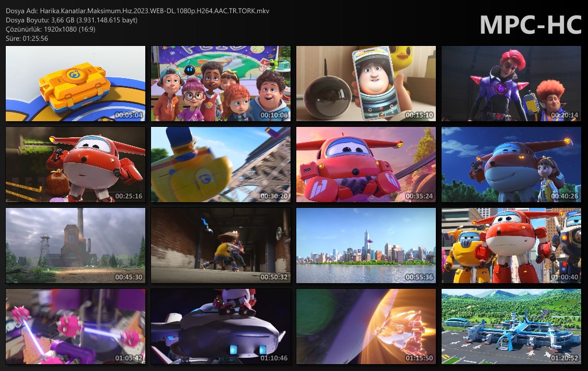588x371 pixels.
Task: Open the orange suitcase thumbnail at 00:05:04
Action: click(x=75, y=84)
